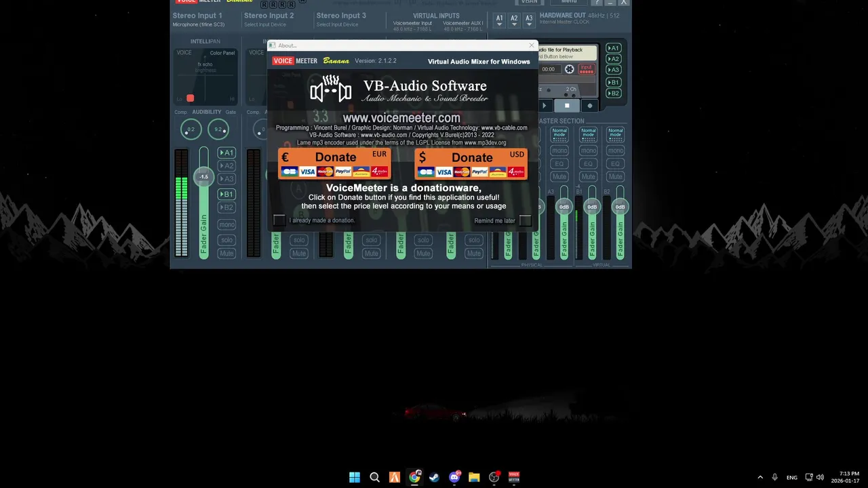Mute the Stereo Input 3 strip
The width and height of the screenshot is (868, 488).
click(x=371, y=253)
